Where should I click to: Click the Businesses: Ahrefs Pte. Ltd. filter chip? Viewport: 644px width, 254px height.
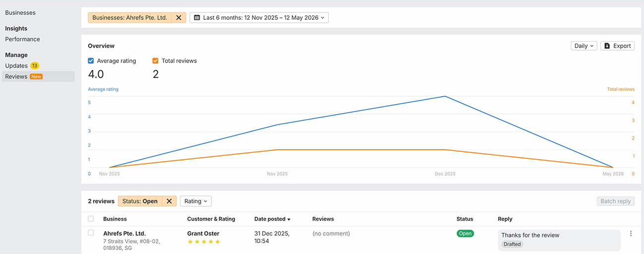click(x=130, y=17)
